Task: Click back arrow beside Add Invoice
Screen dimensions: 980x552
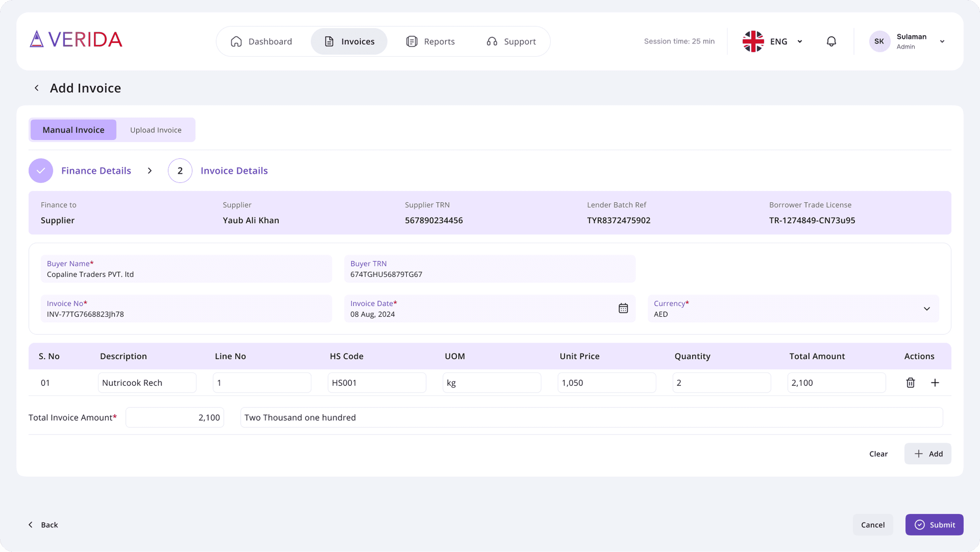Action: pos(36,88)
